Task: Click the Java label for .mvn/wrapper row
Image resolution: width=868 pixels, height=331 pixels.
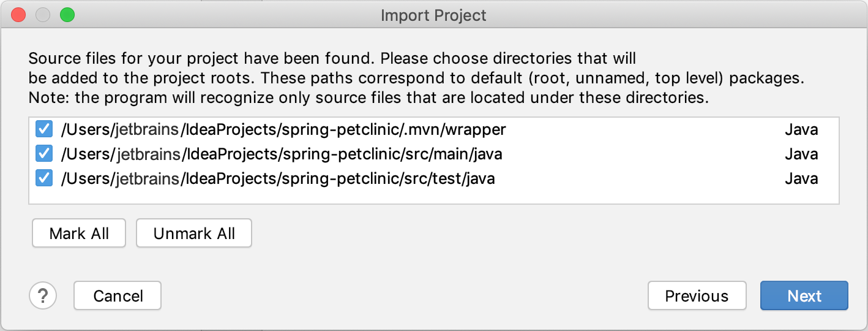Action: coord(801,130)
